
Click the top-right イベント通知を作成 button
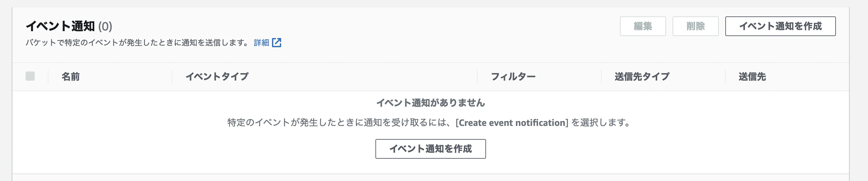pos(780,26)
